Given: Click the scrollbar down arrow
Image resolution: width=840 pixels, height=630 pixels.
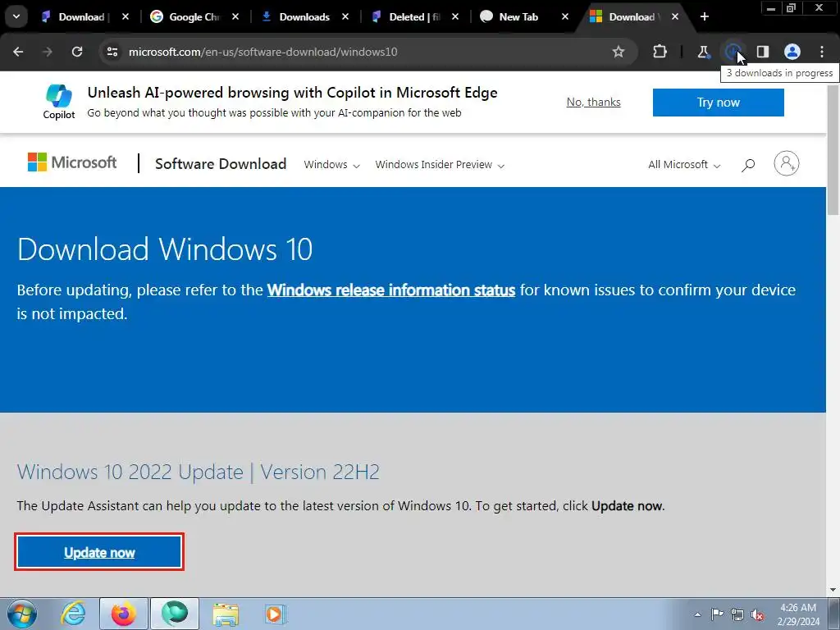Looking at the screenshot, I should pos(833,590).
